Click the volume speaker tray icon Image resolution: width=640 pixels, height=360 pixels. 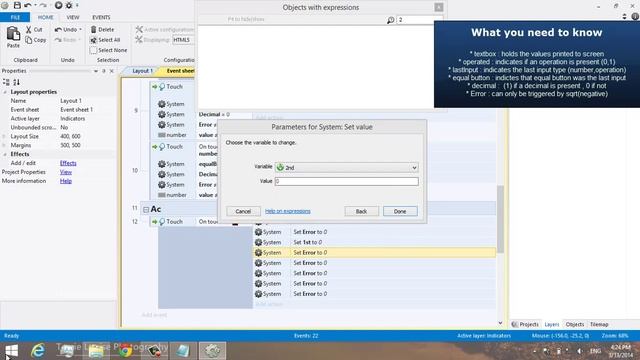(x=579, y=351)
